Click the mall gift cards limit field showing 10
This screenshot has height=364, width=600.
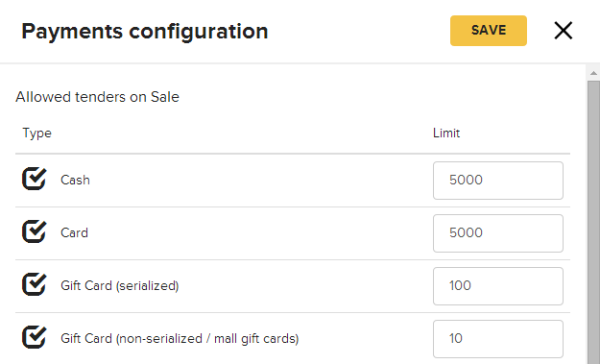point(498,339)
